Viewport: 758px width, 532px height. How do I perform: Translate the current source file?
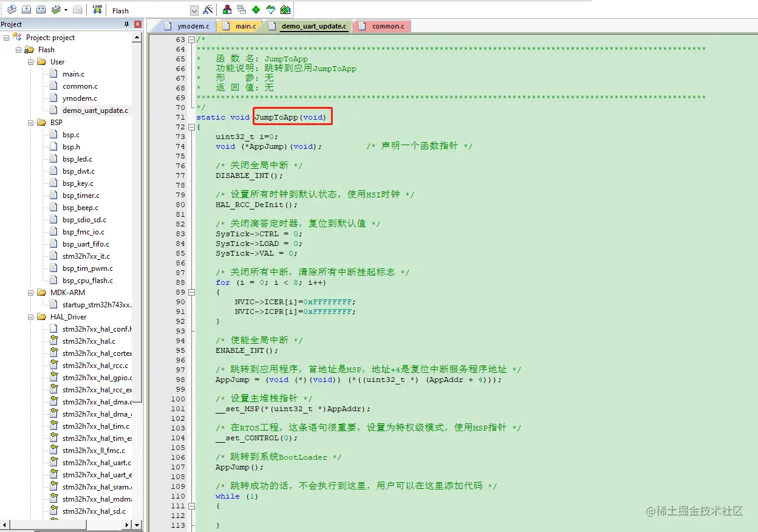[x=11, y=9]
